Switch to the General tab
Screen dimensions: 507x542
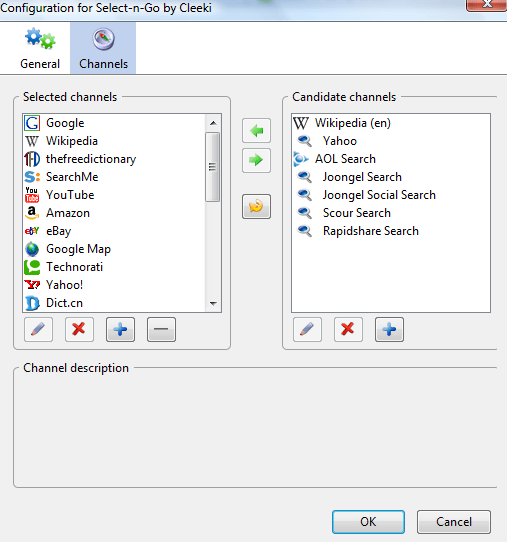40,48
